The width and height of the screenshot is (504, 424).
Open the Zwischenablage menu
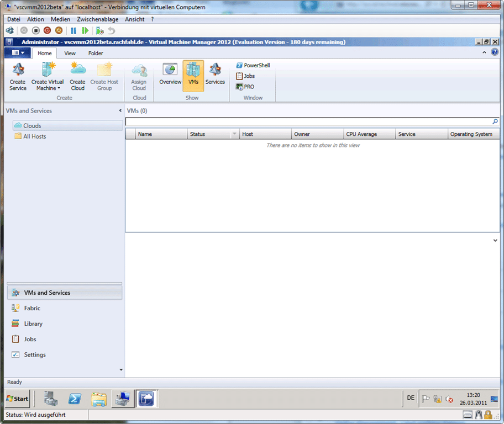pyautogui.click(x=97, y=19)
